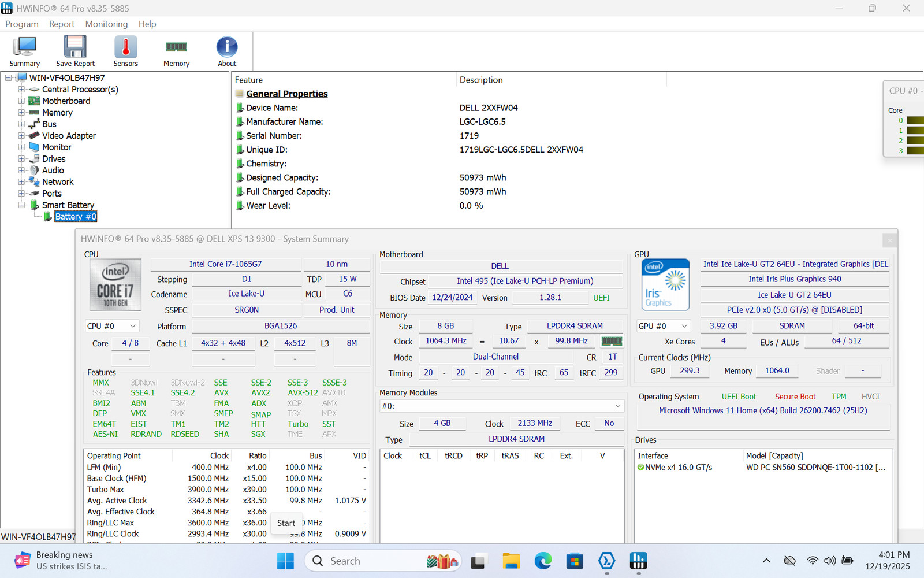Select the Ports tree item
The width and height of the screenshot is (924, 578).
click(52, 193)
